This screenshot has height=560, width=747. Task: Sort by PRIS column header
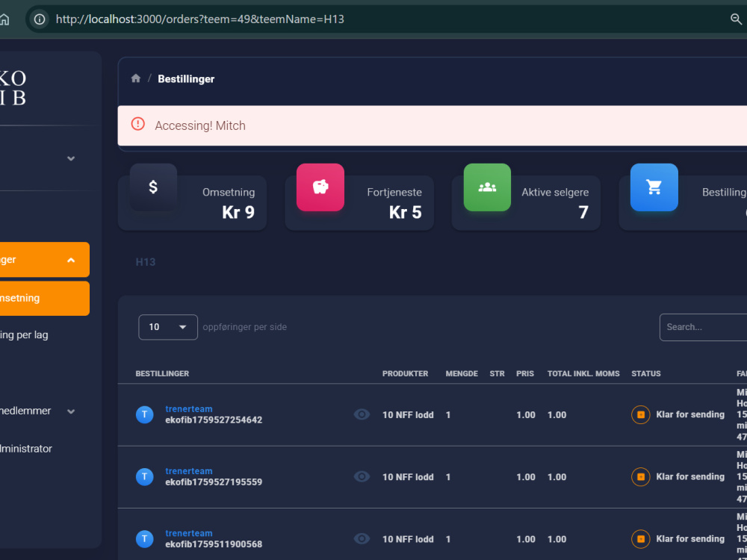(x=525, y=374)
